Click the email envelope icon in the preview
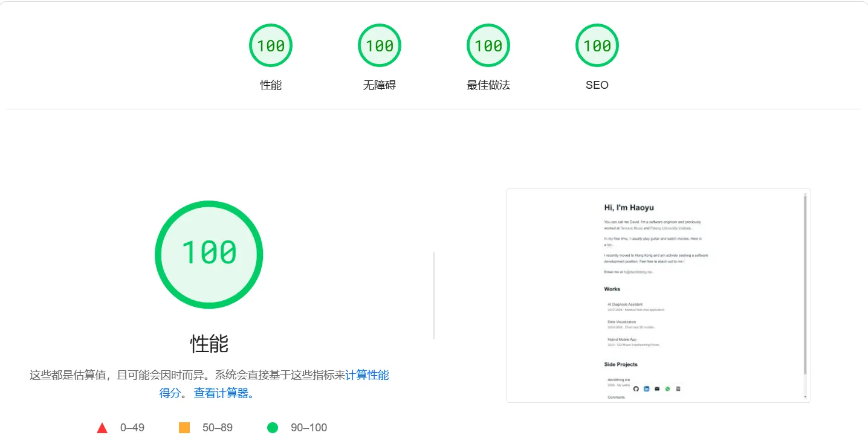The image size is (868, 447). [x=657, y=389]
